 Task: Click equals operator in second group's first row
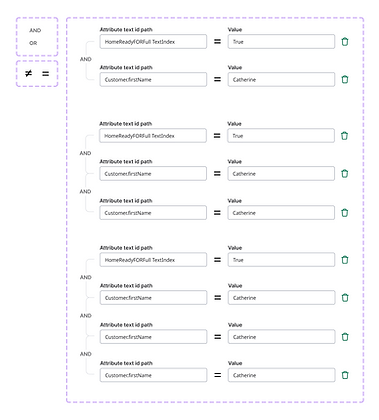(x=217, y=136)
